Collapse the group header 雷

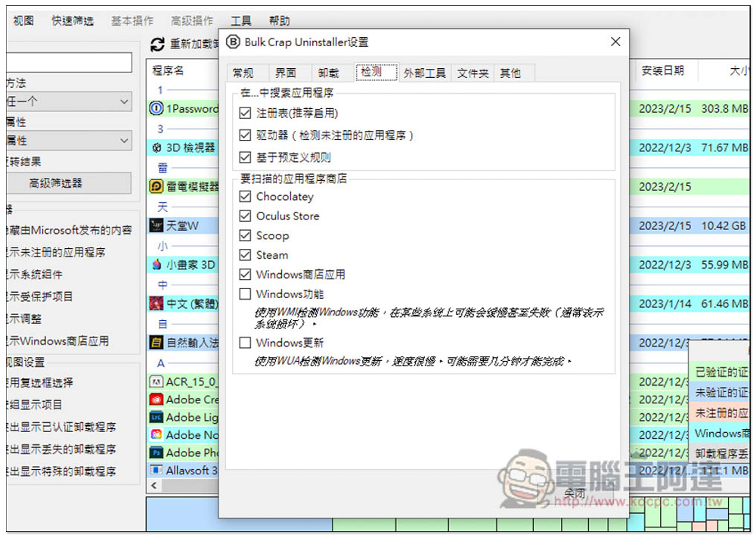click(x=163, y=167)
